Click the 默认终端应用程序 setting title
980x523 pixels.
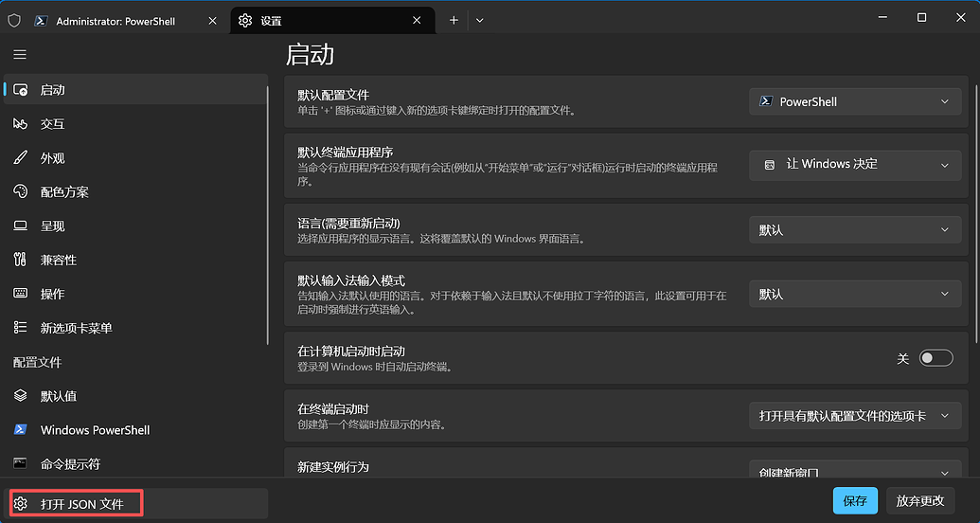click(345, 153)
